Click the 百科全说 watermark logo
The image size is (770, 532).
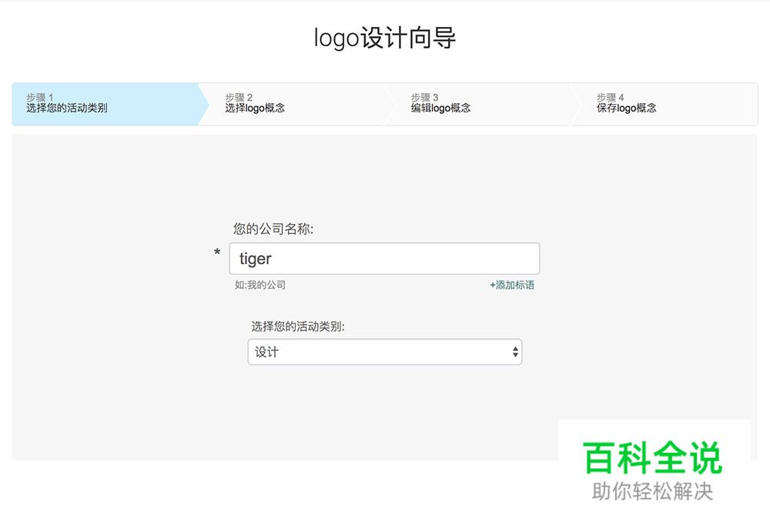click(x=654, y=456)
